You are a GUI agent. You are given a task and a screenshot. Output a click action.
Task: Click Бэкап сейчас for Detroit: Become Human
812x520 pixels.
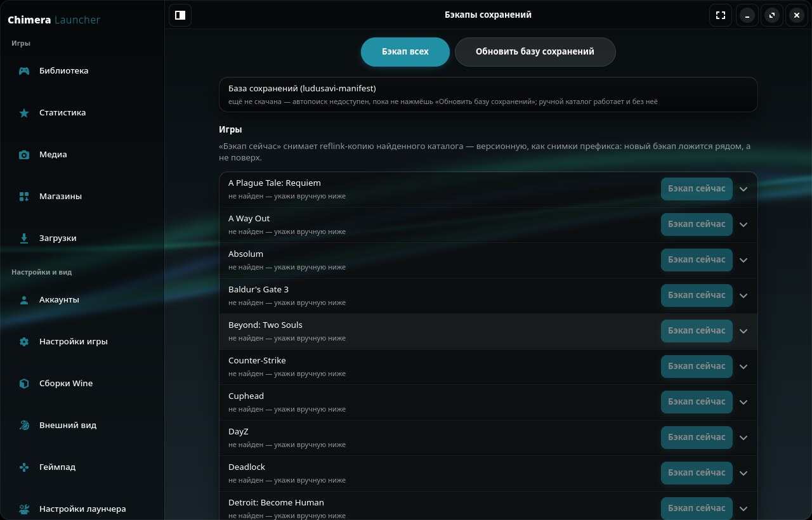point(697,509)
